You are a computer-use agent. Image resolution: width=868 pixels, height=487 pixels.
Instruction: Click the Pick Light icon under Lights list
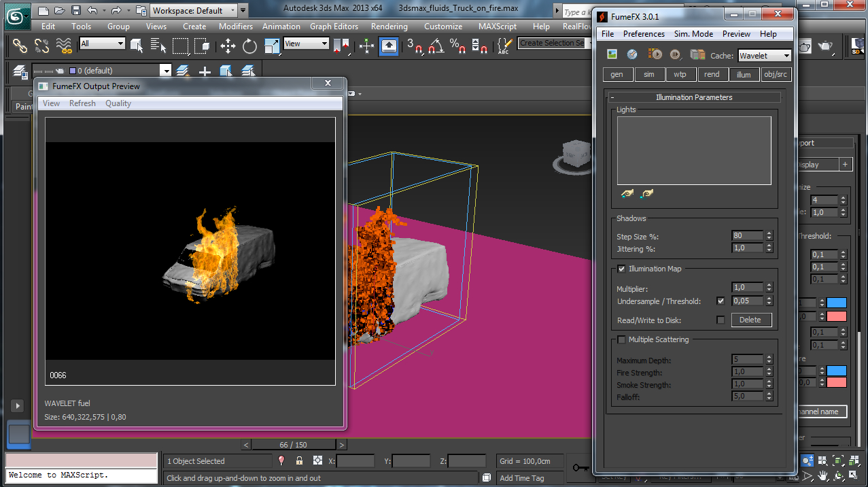click(627, 194)
